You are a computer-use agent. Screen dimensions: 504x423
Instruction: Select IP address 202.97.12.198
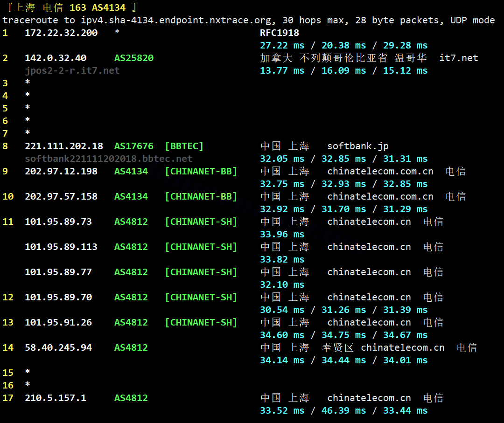(x=61, y=171)
